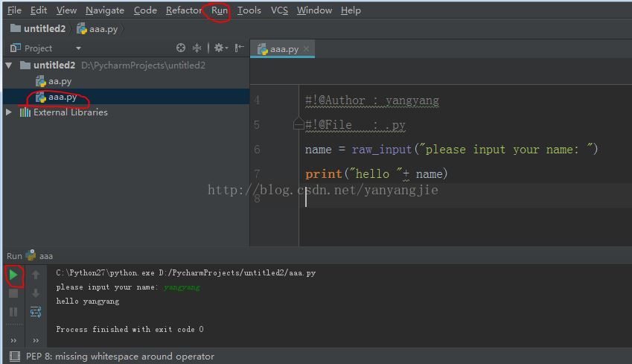Click the green Rerun button in Run panel
Image resolution: width=632 pixels, height=364 pixels.
click(13, 275)
